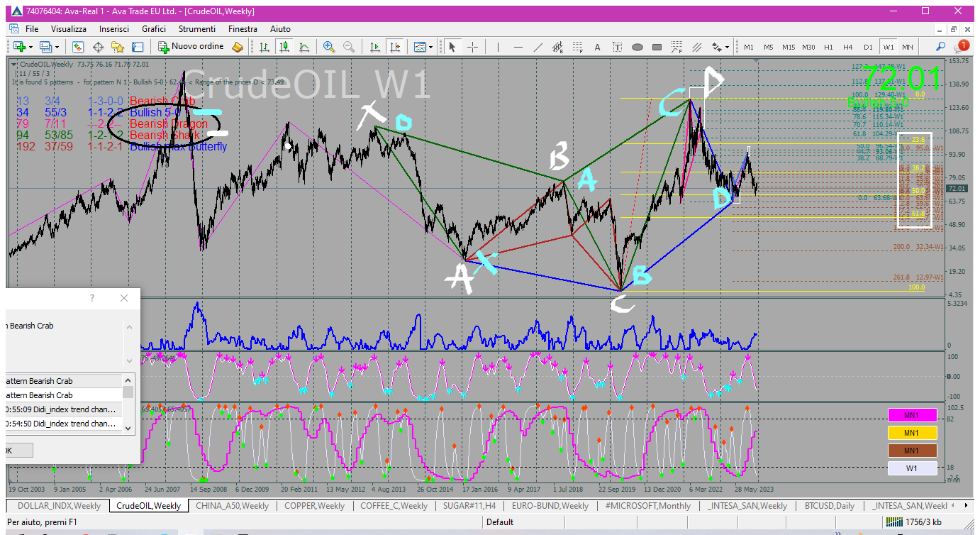
Task: Click the Nuovo ordine button
Action: pos(191,47)
